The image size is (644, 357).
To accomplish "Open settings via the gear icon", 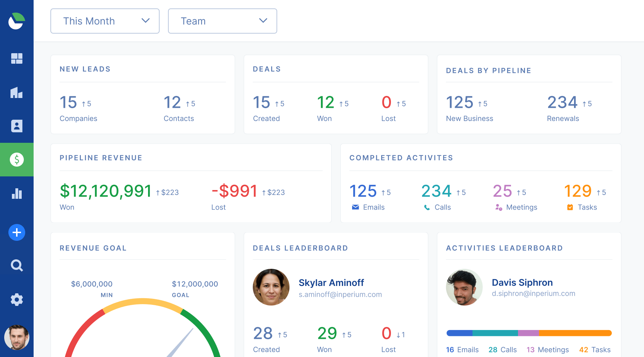I will 16,300.
